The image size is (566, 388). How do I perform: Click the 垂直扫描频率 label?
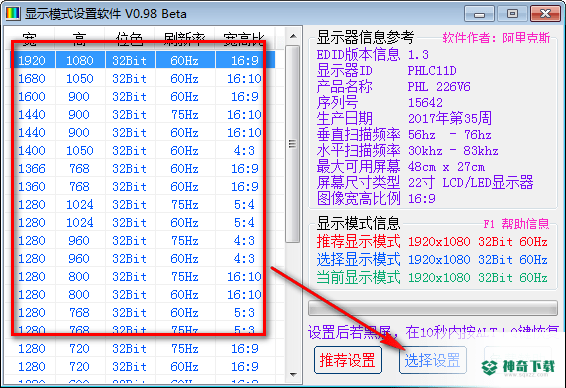[358, 135]
